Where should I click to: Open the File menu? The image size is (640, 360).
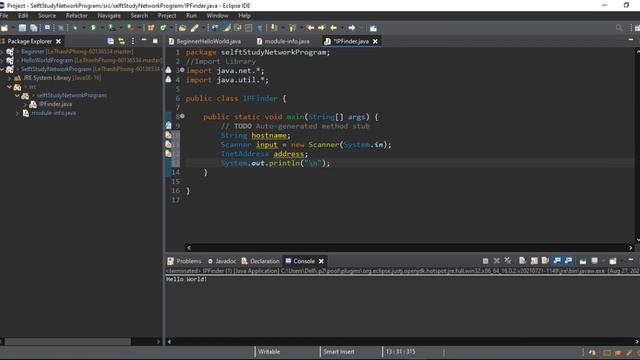pos(4,16)
